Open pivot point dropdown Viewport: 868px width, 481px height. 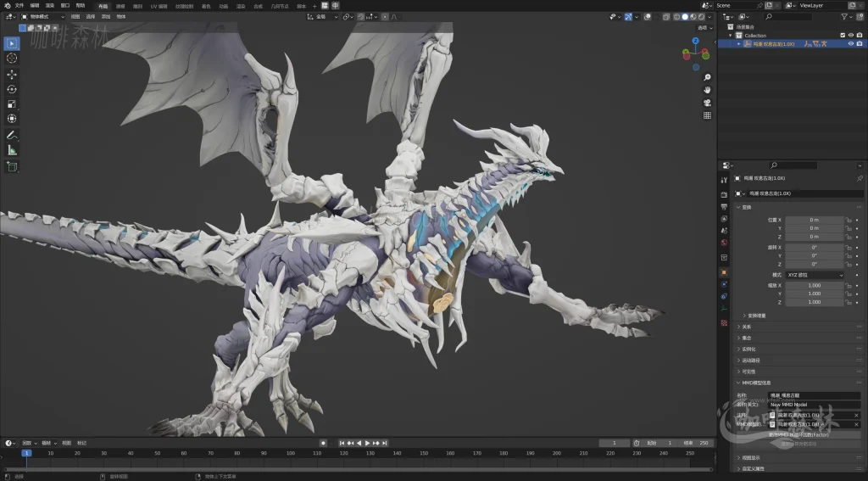click(348, 17)
